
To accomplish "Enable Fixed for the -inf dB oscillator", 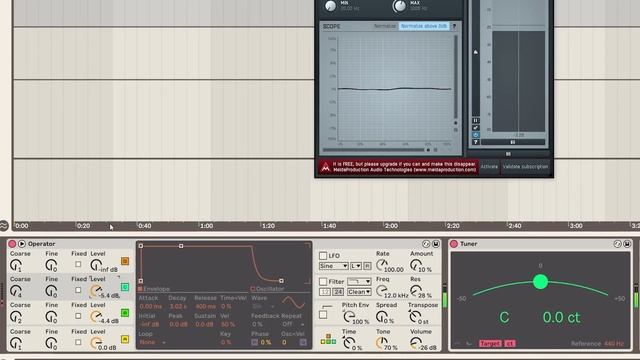I will pyautogui.click(x=78, y=264).
